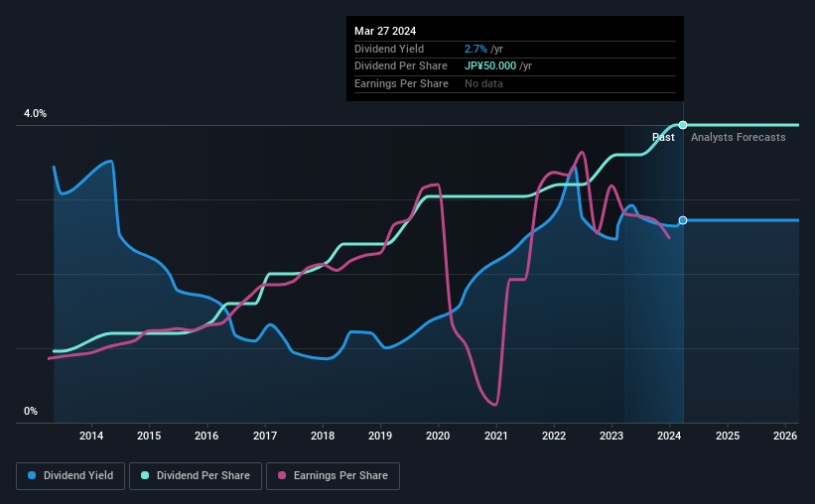This screenshot has height=504, width=815.
Task: Click the Past label on chart
Action: pos(663,137)
